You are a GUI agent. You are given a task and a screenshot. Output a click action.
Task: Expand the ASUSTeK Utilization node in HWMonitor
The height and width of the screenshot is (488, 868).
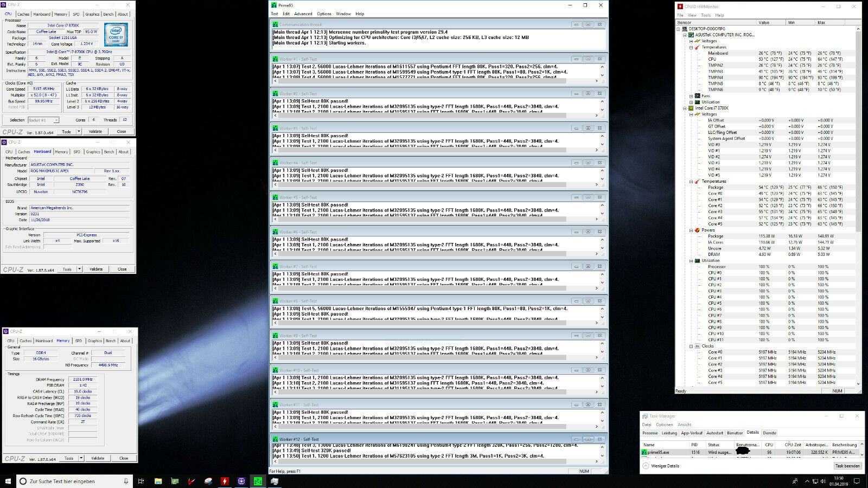tap(691, 102)
